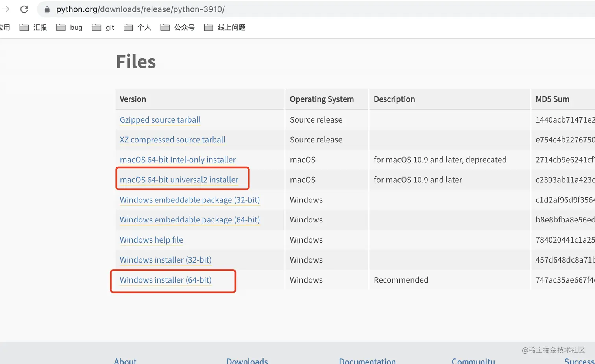Click the MD5 value starting b8e8bfba8e56ed
The image size is (595, 364).
point(565,220)
